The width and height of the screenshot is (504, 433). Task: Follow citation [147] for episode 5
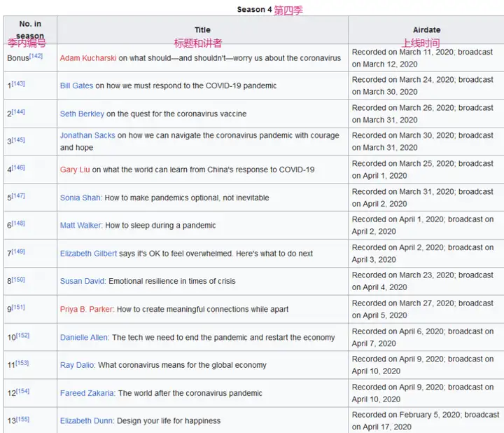pyautogui.click(x=18, y=195)
